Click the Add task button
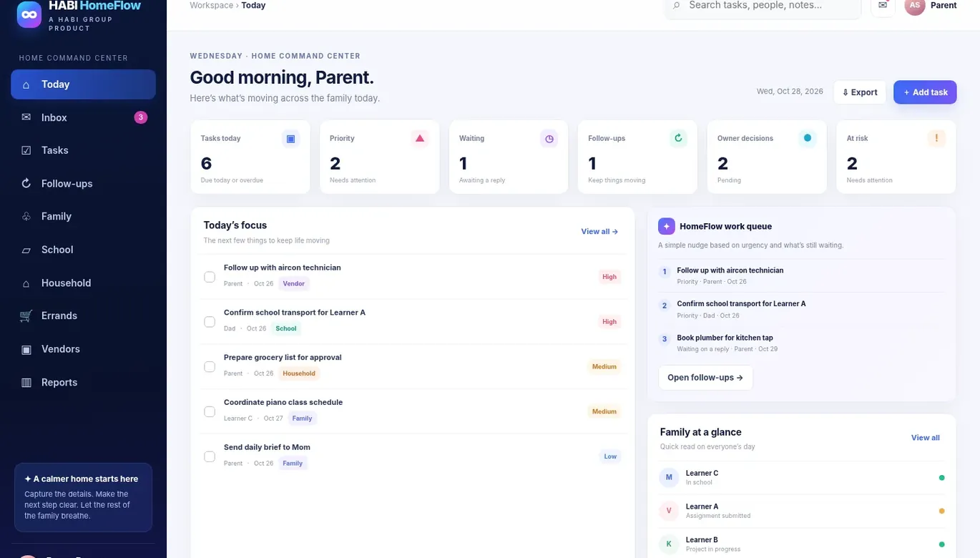Image resolution: width=980 pixels, height=558 pixels. [x=925, y=92]
